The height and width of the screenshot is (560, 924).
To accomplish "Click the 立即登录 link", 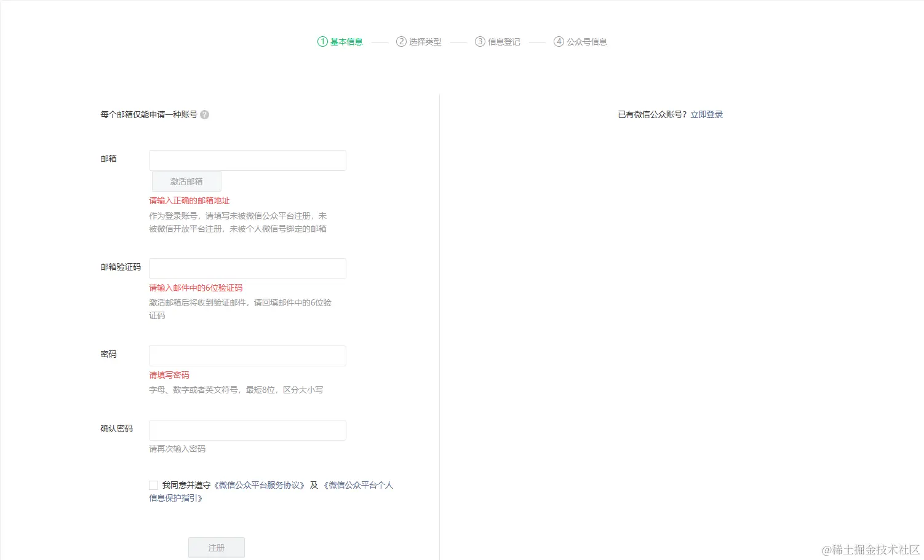I will tap(707, 115).
